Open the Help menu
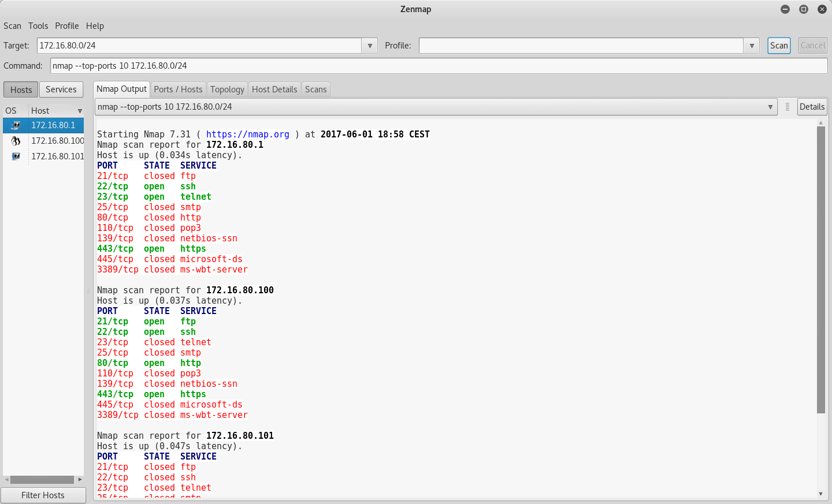832x504 pixels. point(95,26)
